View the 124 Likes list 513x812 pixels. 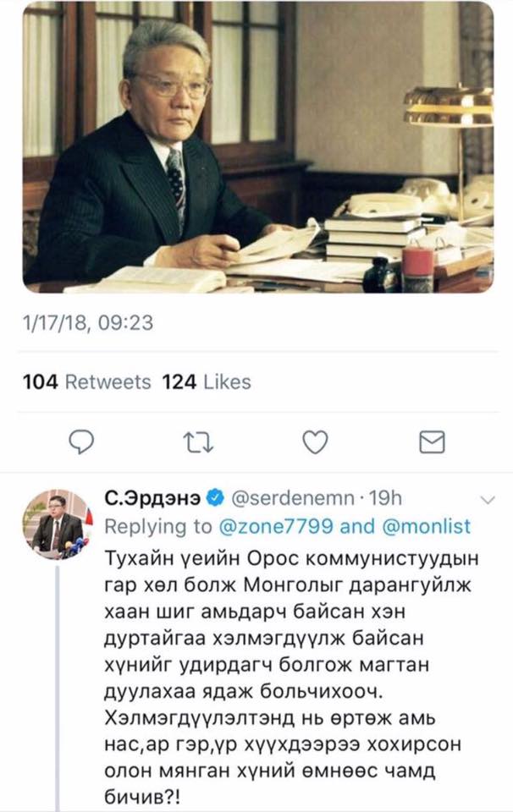[207, 382]
